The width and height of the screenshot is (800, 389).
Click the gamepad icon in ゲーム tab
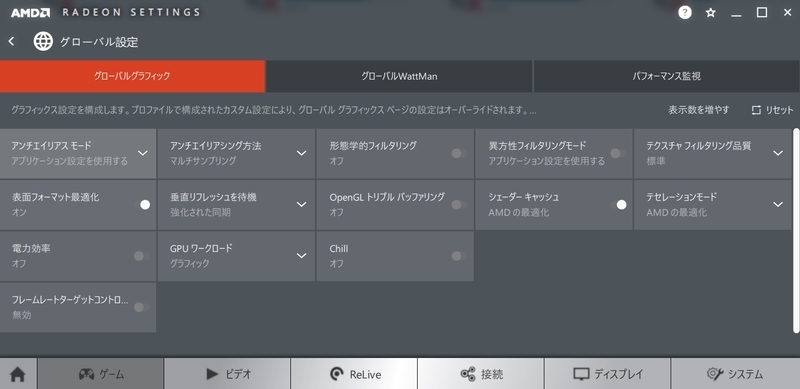pyautogui.click(x=86, y=374)
